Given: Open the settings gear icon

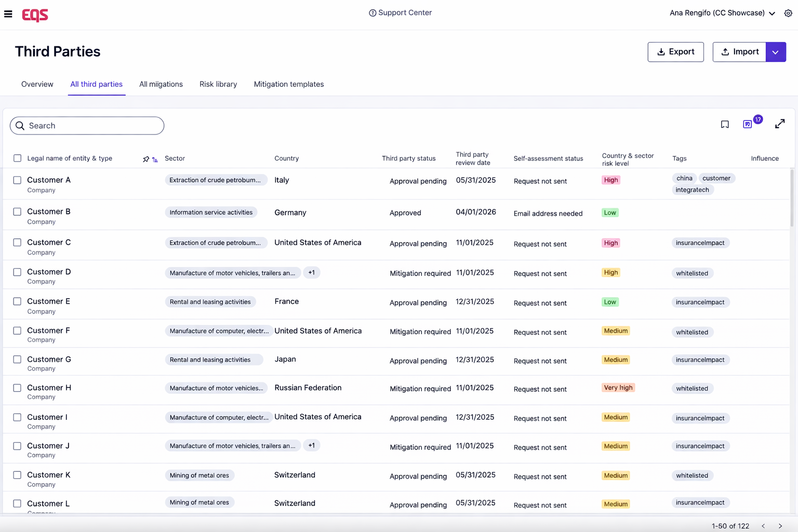Looking at the screenshot, I should pyautogui.click(x=788, y=14).
